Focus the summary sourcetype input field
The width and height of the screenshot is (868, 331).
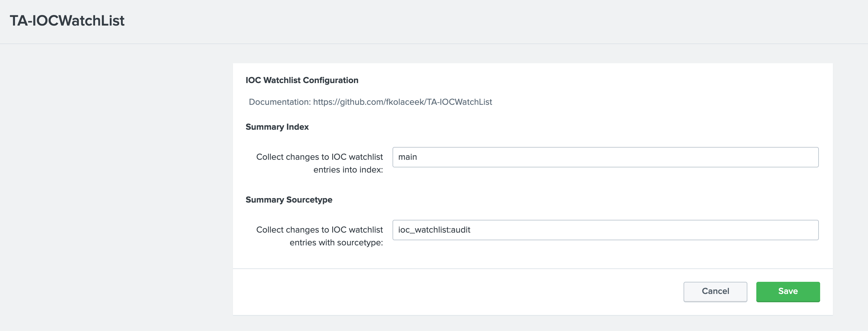click(605, 230)
